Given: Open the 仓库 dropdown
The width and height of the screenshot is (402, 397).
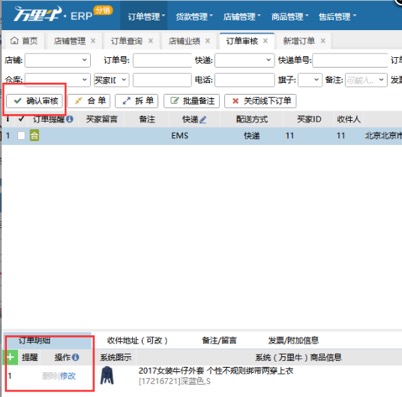Looking at the screenshot, I should coord(58,80).
